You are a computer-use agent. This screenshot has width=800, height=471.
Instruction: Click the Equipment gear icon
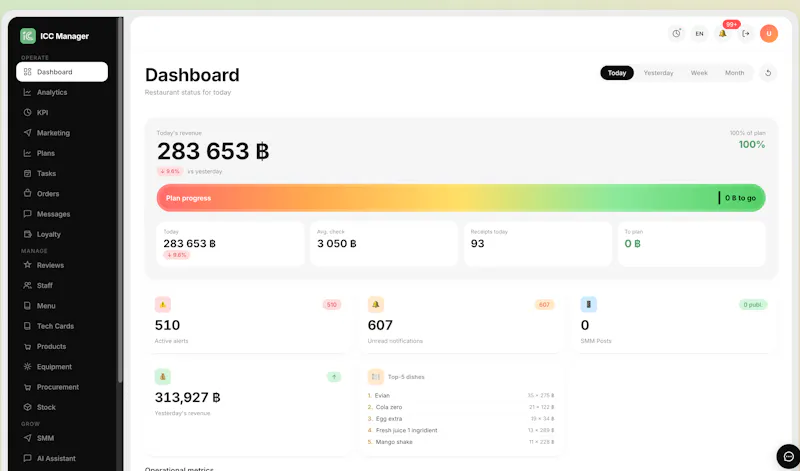[28, 366]
